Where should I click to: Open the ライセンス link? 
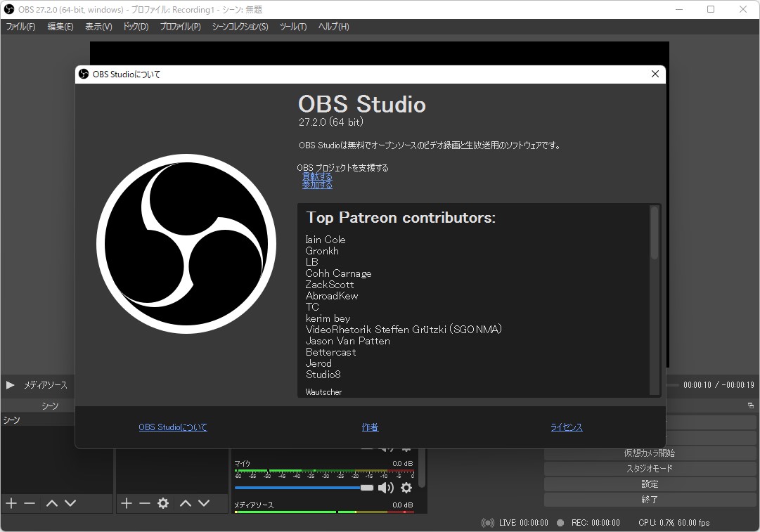[566, 427]
